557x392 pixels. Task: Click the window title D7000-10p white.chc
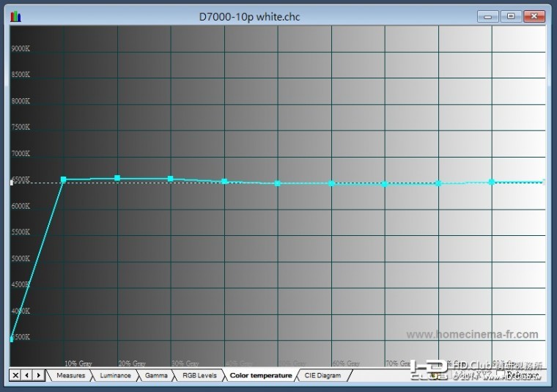click(249, 16)
